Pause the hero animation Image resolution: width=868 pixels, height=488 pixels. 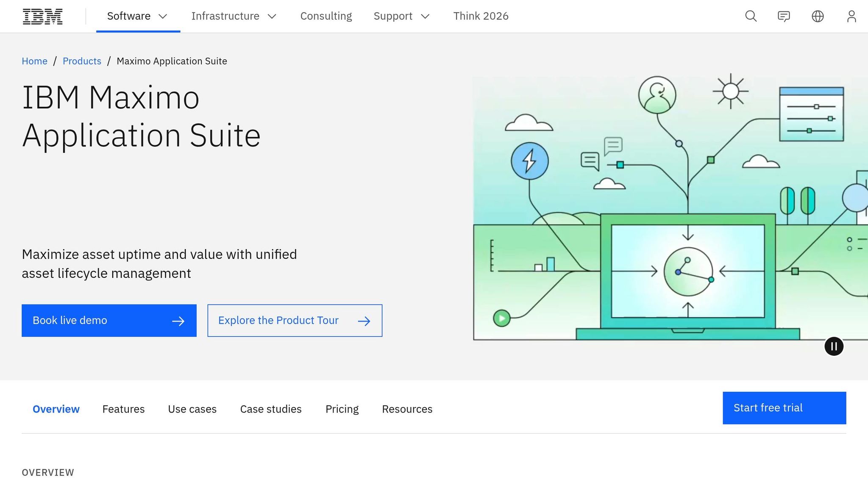click(x=834, y=347)
